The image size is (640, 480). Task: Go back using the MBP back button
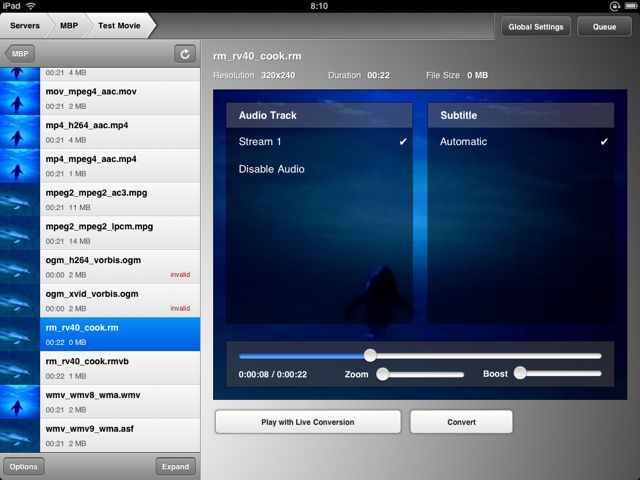click(20, 53)
